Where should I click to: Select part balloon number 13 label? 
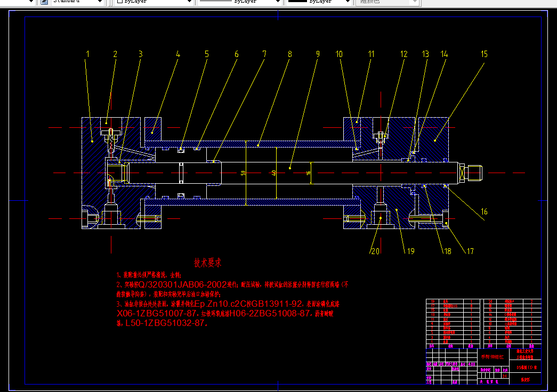425,54
